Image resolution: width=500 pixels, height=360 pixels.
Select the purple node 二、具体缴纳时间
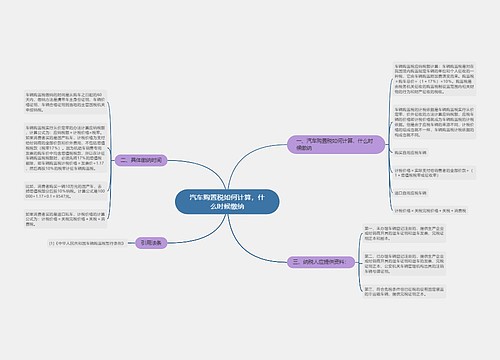click(141, 160)
